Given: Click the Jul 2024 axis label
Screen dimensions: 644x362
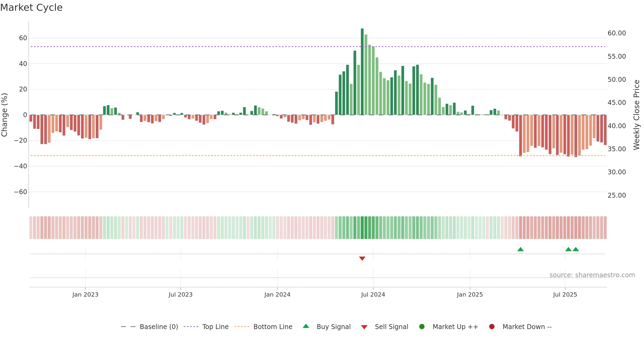Looking at the screenshot, I should click(373, 294).
